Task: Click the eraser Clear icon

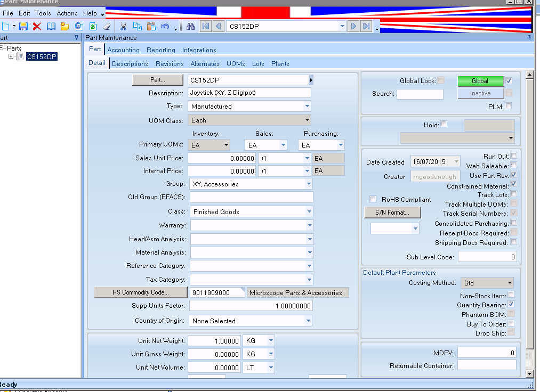Action: point(107,26)
